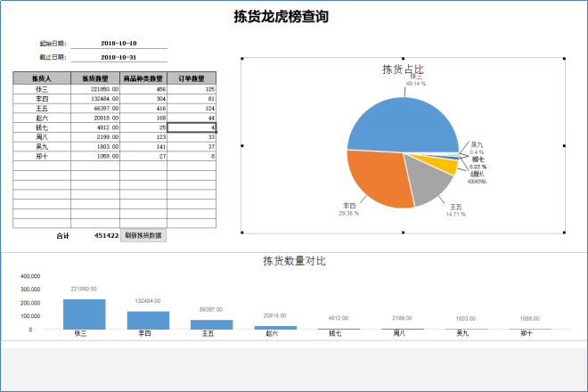Select order count cell 37
Screen dimensions: 588x392
click(192, 147)
